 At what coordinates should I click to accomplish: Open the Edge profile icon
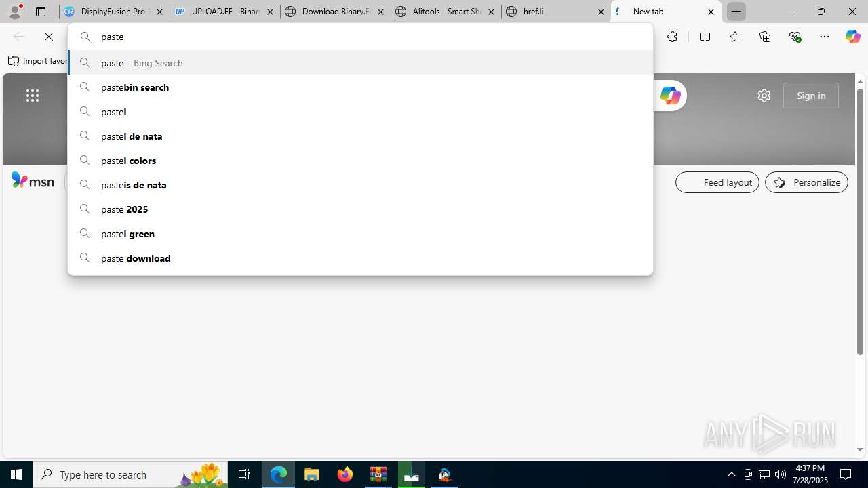coord(15,12)
